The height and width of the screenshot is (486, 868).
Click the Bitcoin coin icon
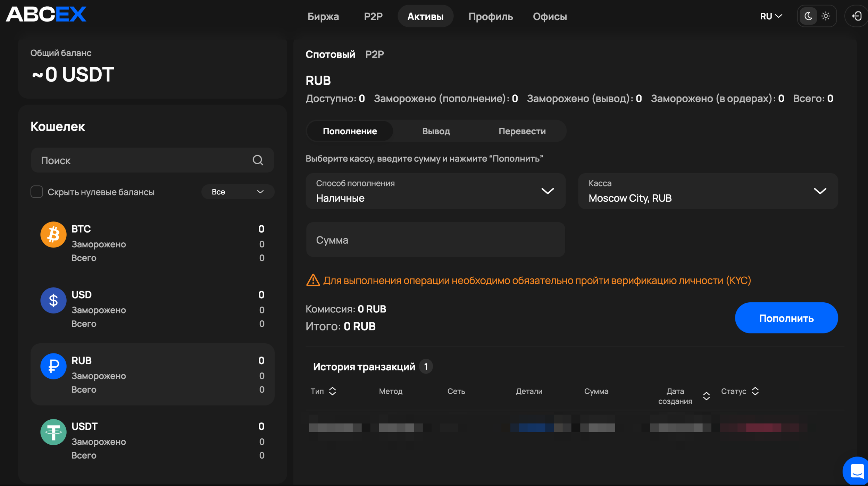tap(53, 235)
